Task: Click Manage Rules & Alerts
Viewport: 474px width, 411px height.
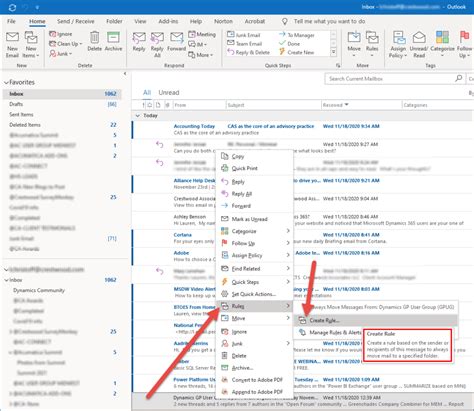Action: pos(335,332)
